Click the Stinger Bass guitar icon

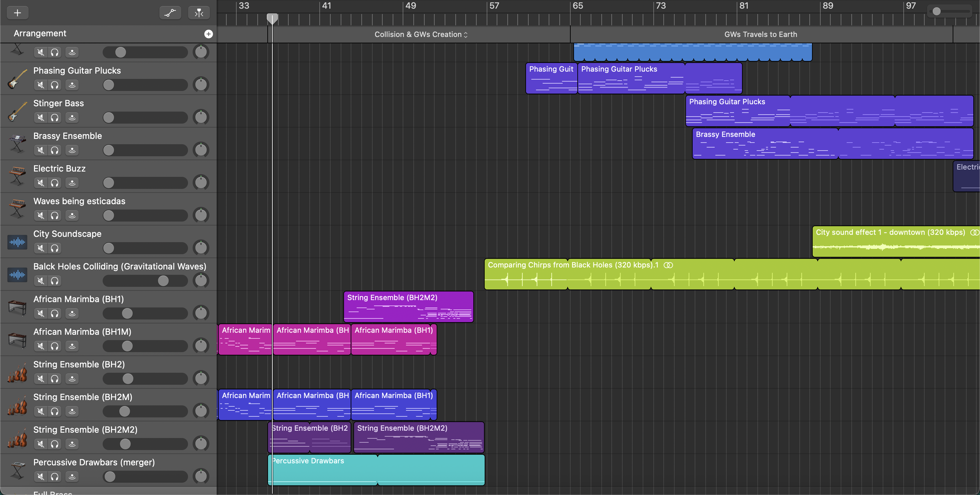[x=17, y=111]
